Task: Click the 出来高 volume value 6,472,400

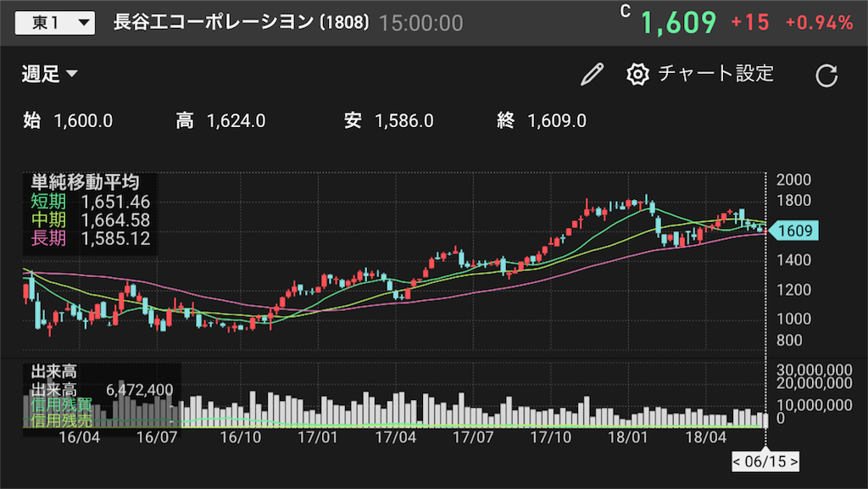Action: click(140, 390)
